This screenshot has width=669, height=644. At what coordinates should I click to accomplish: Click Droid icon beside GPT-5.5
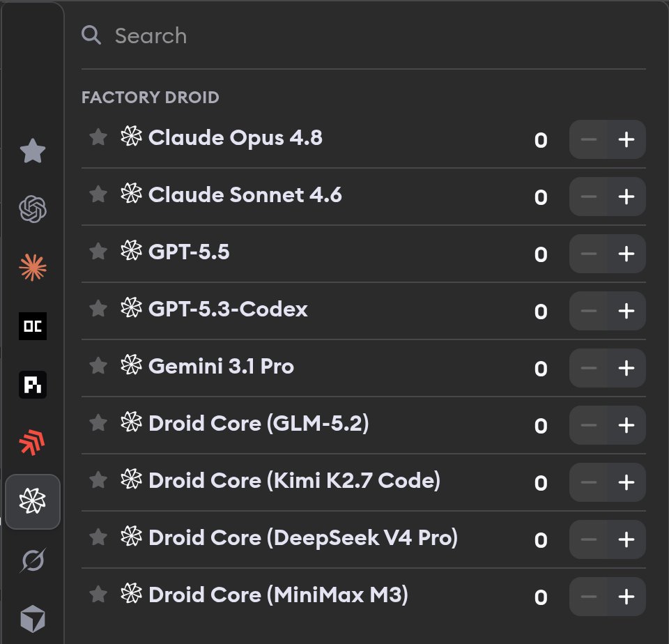point(131,251)
